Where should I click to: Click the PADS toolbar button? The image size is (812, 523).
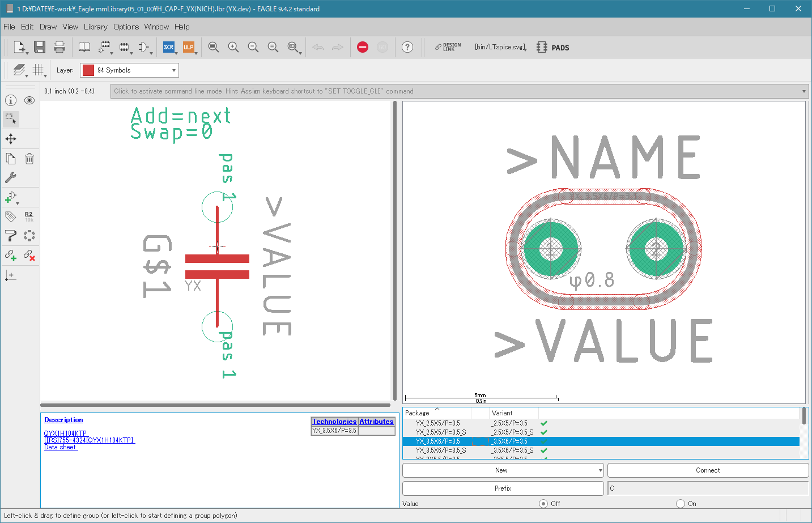click(x=553, y=48)
